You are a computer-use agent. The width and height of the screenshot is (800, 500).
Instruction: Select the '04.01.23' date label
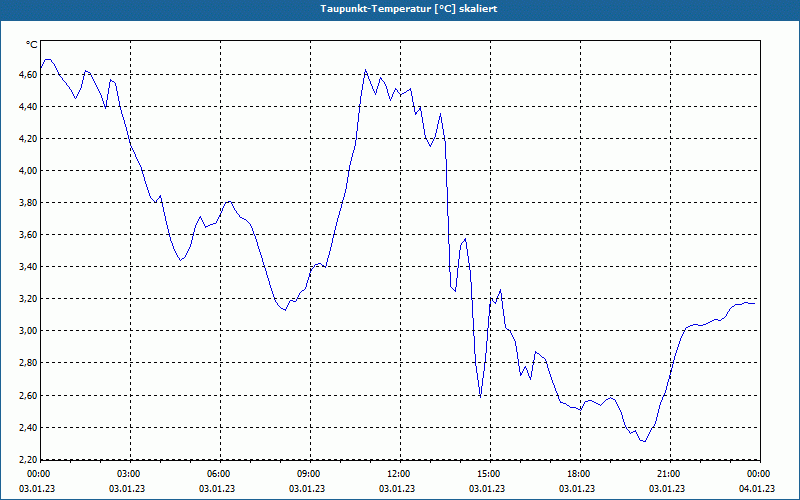(757, 489)
